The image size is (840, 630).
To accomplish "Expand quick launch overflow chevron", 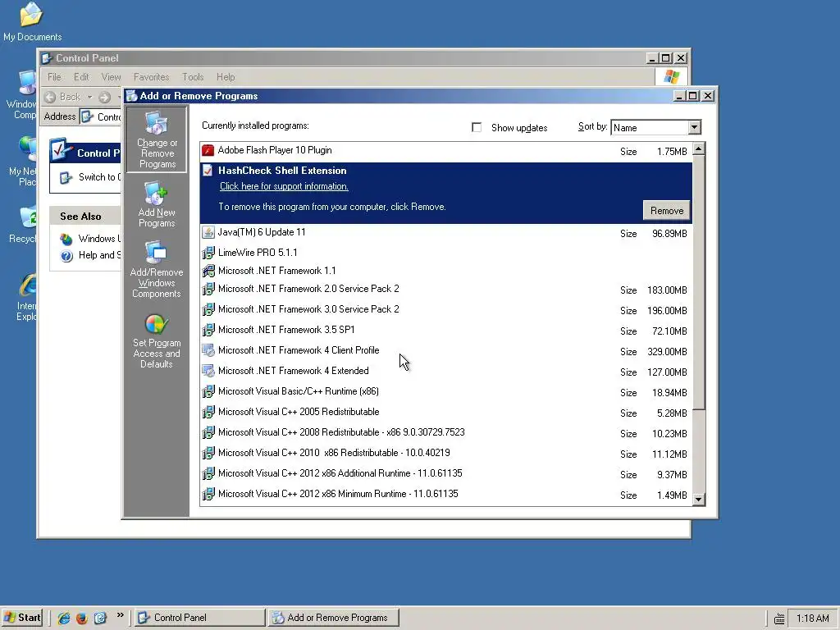I will (x=120, y=615).
